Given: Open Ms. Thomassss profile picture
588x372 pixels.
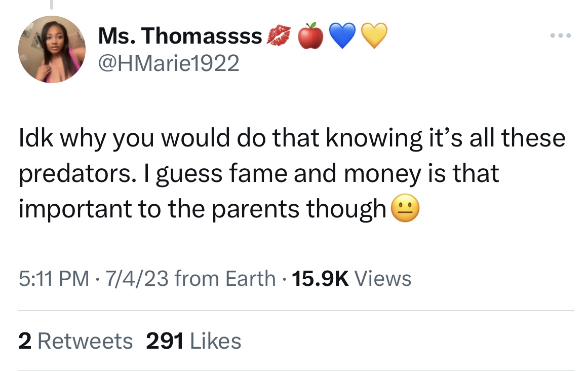Looking at the screenshot, I should coord(52,49).
